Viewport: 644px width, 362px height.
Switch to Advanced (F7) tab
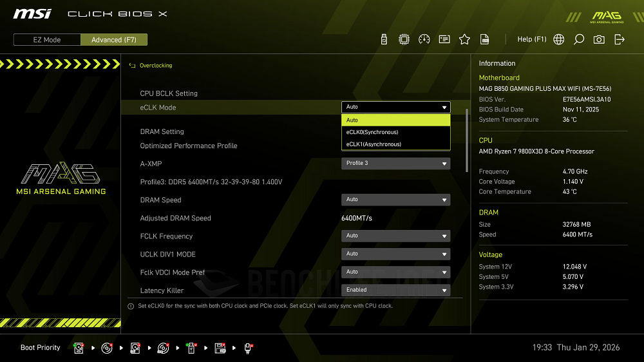point(114,40)
